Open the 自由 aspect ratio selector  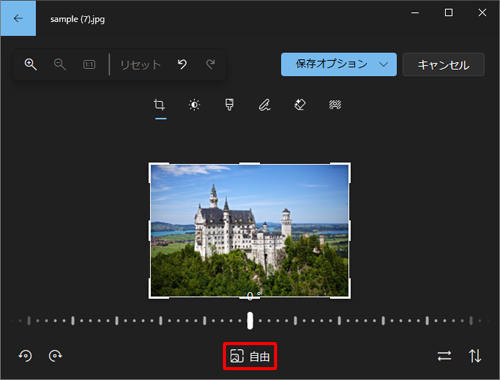(250, 356)
